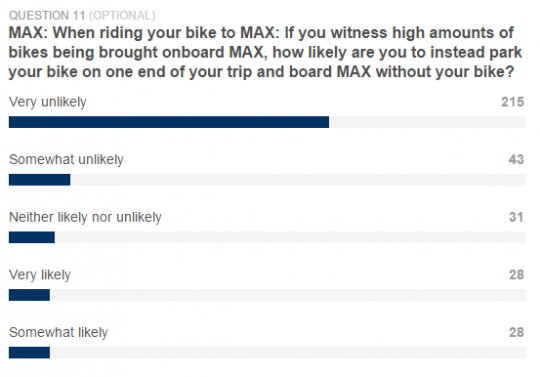Select the 'Somewhat unlikely' label

[66, 160]
